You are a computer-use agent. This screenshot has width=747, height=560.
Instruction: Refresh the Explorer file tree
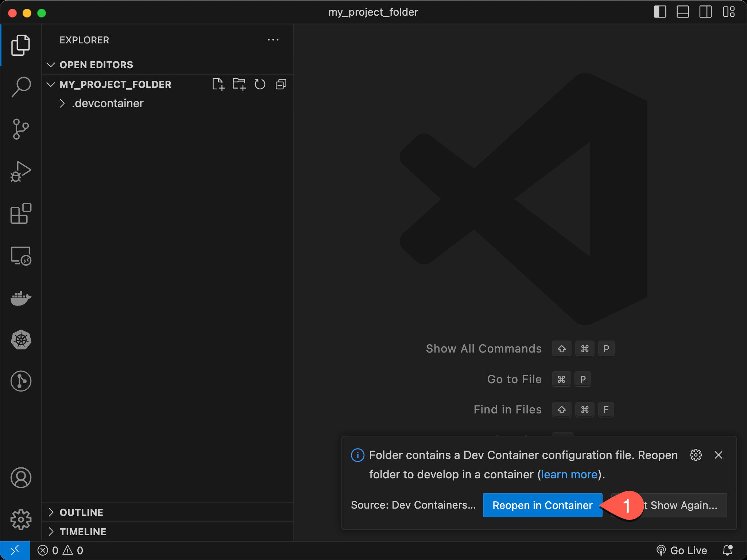pyautogui.click(x=260, y=84)
